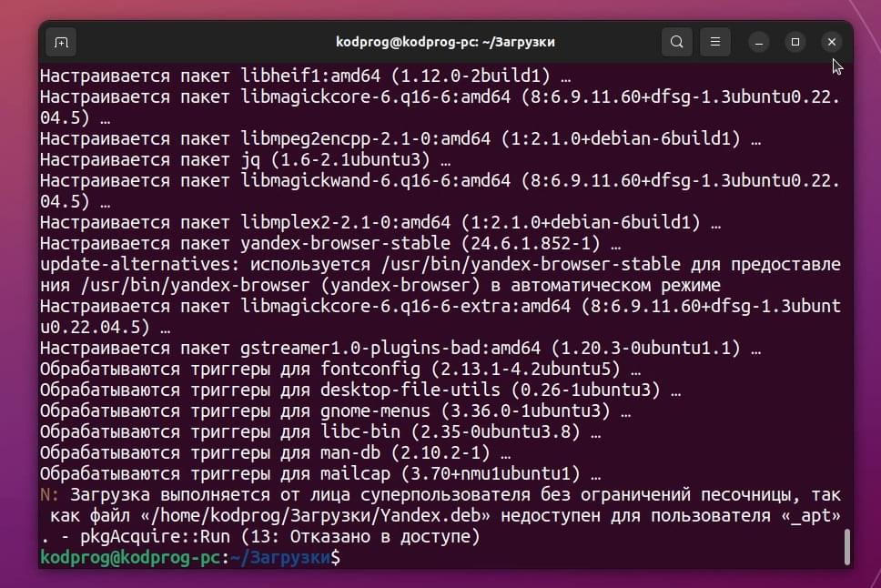Screen dimensions: 881x588
Task: Open the terminal hamburger menu
Action: pos(714,42)
